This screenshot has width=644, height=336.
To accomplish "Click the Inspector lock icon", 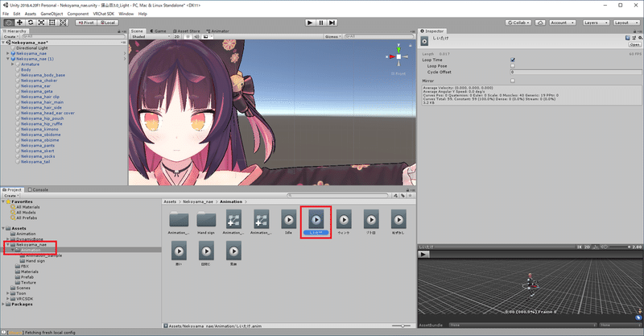I will click(x=635, y=31).
